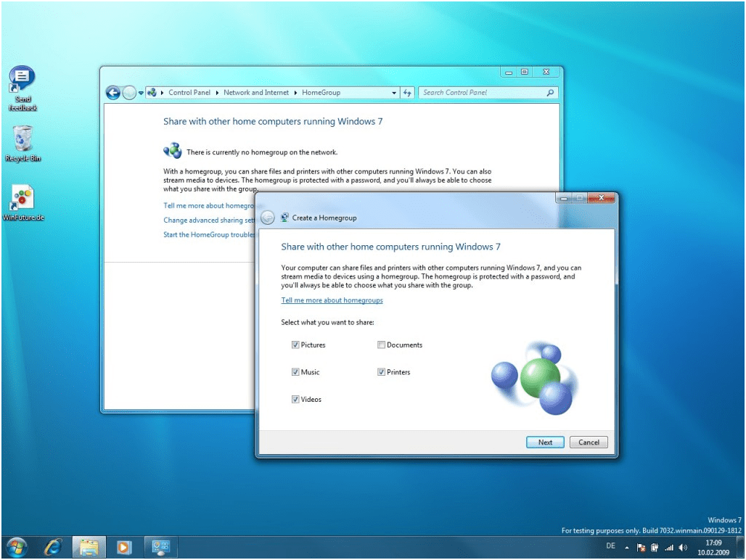Go to Control Panel breadcrumb
The width and height of the screenshot is (746, 560).
click(189, 93)
